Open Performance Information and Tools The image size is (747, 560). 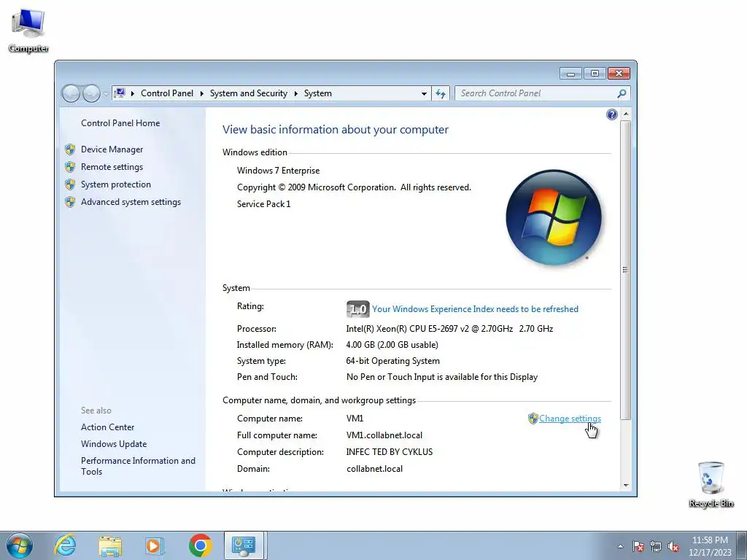[x=138, y=466]
